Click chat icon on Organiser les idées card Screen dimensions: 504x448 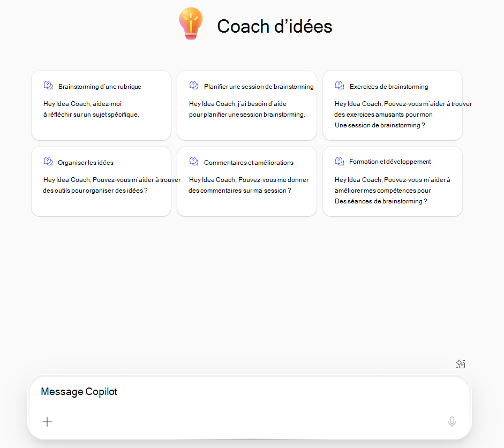point(48,161)
